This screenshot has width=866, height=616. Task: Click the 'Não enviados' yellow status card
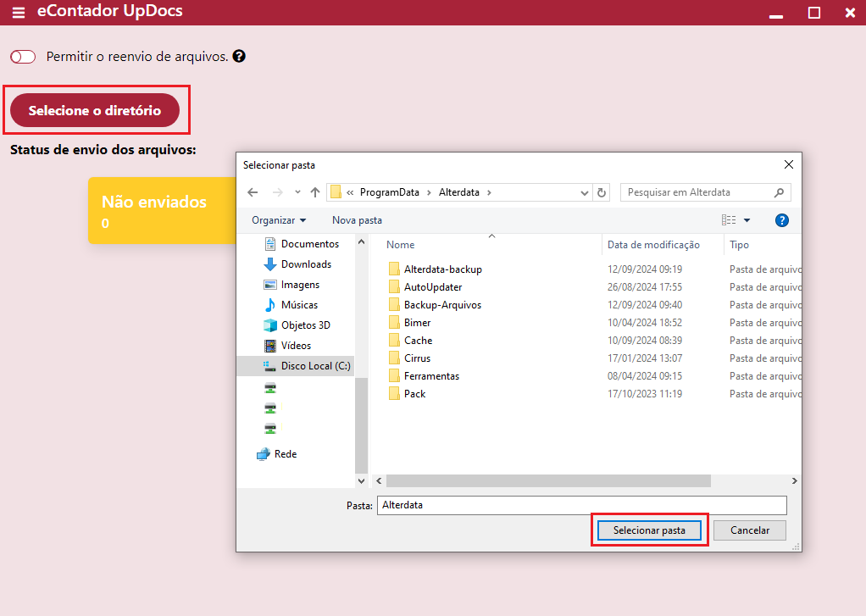162,210
